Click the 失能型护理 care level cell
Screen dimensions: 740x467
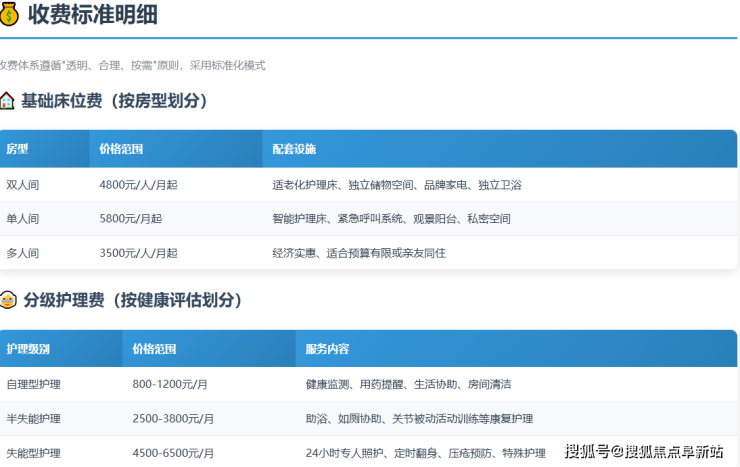coord(33,452)
